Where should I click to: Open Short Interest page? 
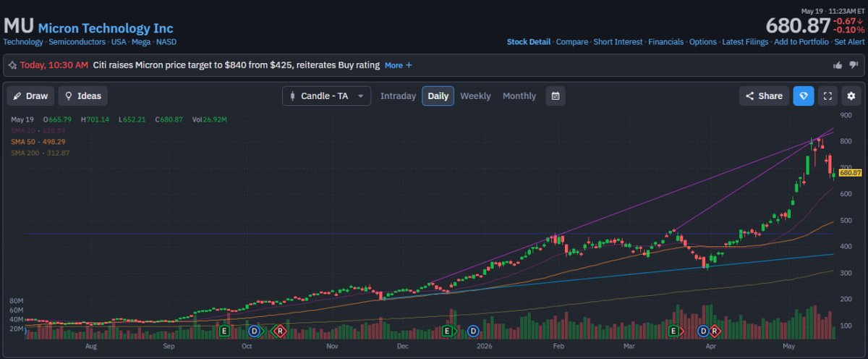pyautogui.click(x=618, y=42)
